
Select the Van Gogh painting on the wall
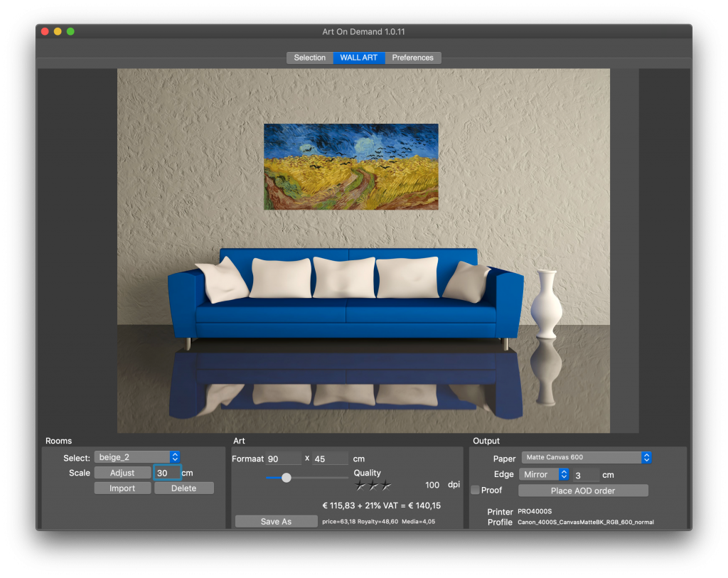click(351, 166)
